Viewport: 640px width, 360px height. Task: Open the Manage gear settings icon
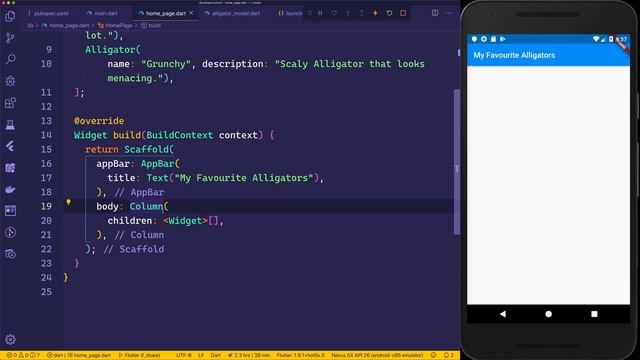pyautogui.click(x=10, y=339)
